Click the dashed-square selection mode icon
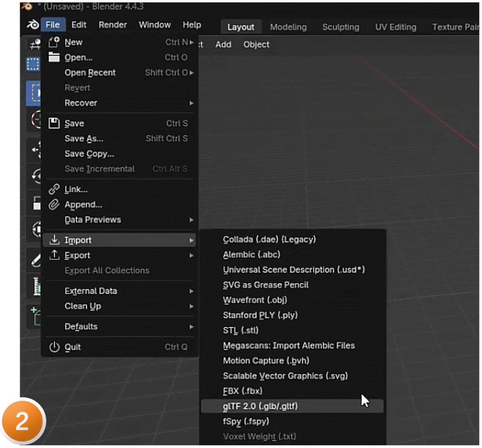Image resolution: width=482 pixels, height=448 pixels. pos(33,65)
